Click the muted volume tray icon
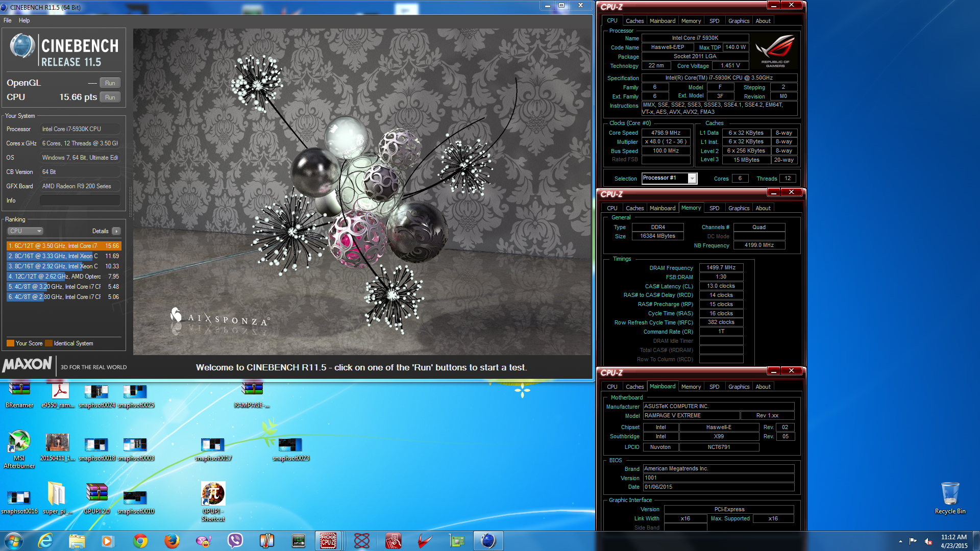Image resolution: width=980 pixels, height=551 pixels. click(x=928, y=541)
